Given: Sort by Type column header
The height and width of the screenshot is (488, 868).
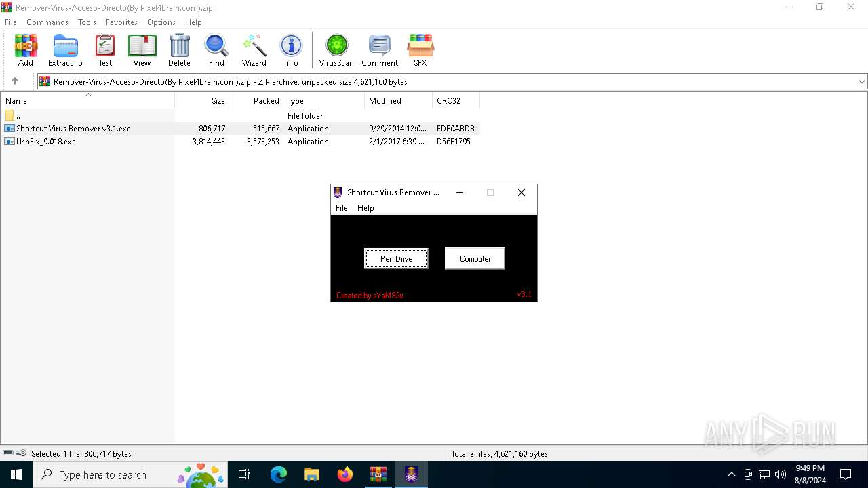Looking at the screenshot, I should coord(324,100).
